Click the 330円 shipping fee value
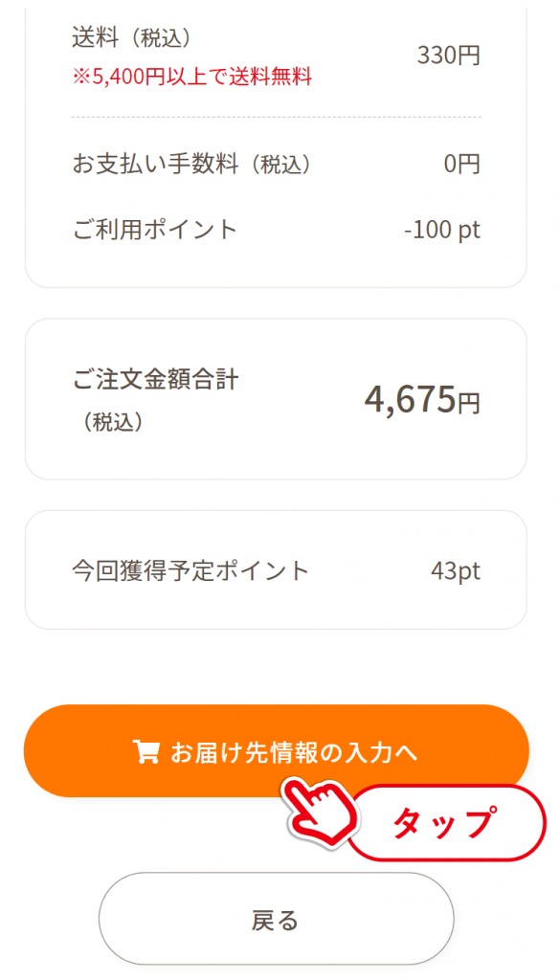 point(449,56)
